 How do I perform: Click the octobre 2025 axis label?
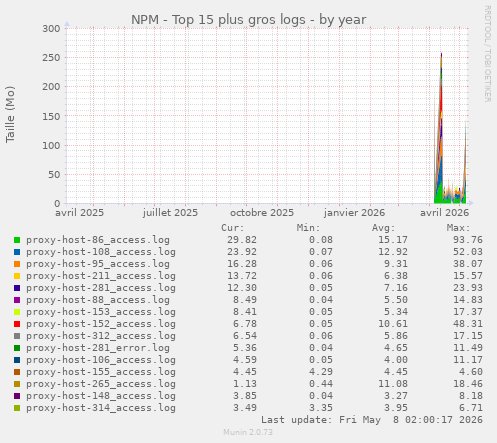(x=262, y=213)
